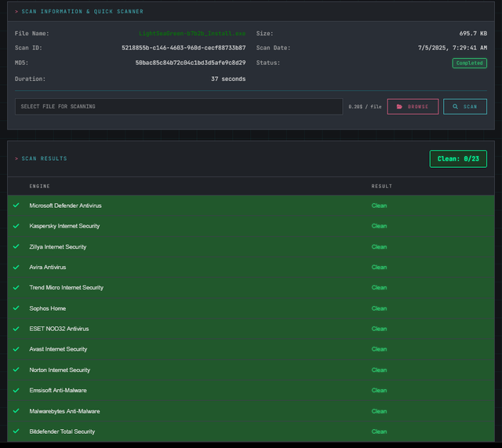Select the Emsisoft Anti-Malware engine name

[58, 391]
